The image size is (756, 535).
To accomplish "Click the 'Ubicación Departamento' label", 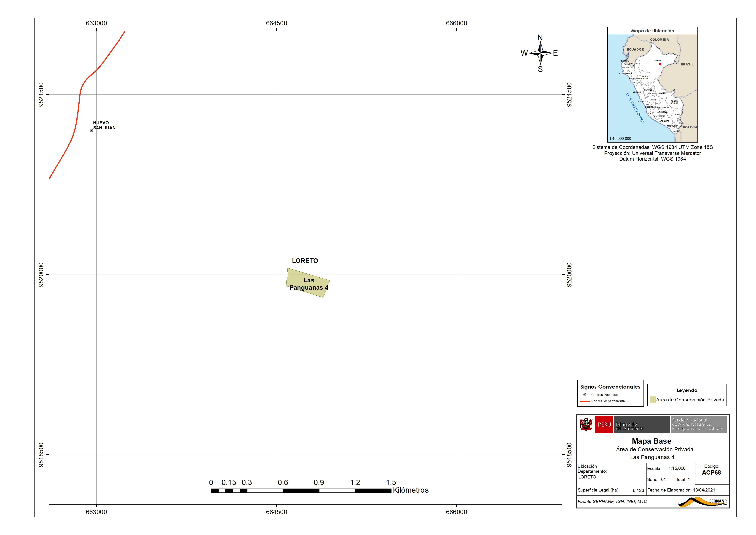I will tap(592, 469).
